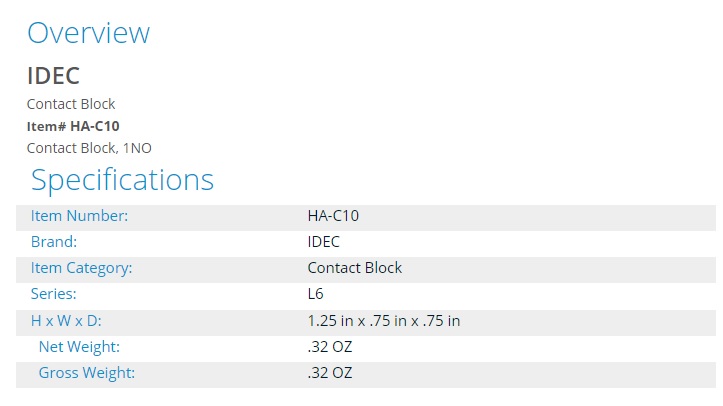Select the L6 series value
723x406 pixels.
pyautogui.click(x=315, y=294)
